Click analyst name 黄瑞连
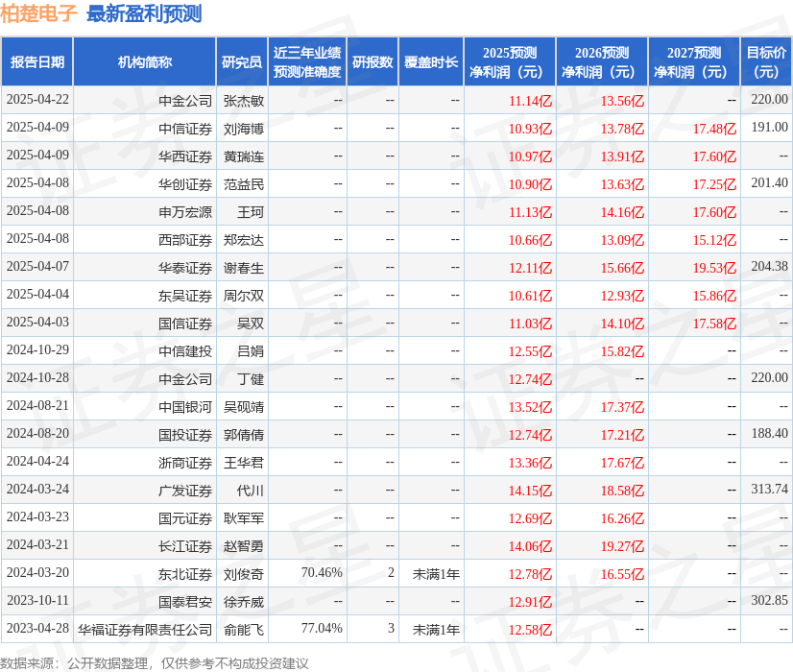793x672 pixels. click(244, 156)
